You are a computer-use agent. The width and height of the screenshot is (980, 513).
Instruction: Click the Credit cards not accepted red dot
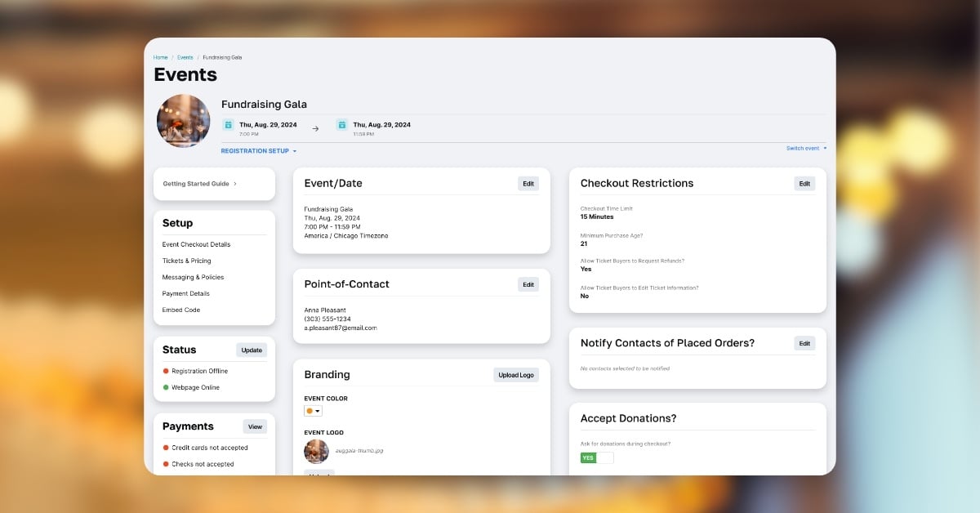pyautogui.click(x=166, y=448)
